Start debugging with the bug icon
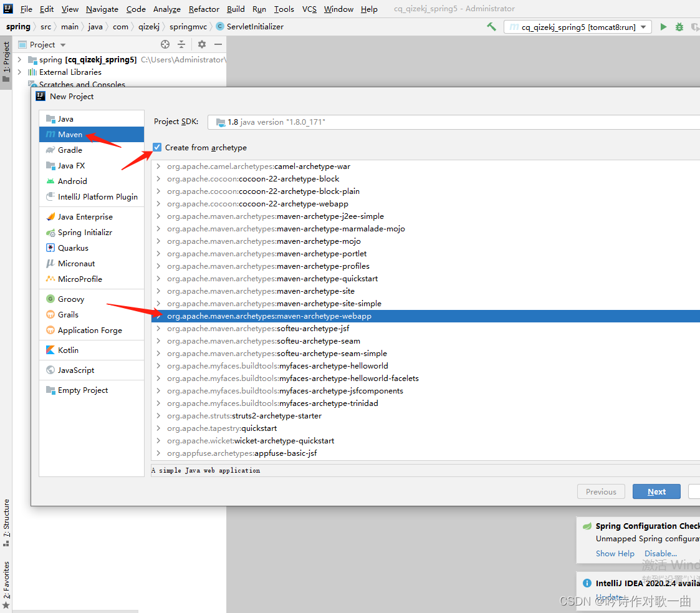Viewport: 700px width, 613px height. point(679,27)
